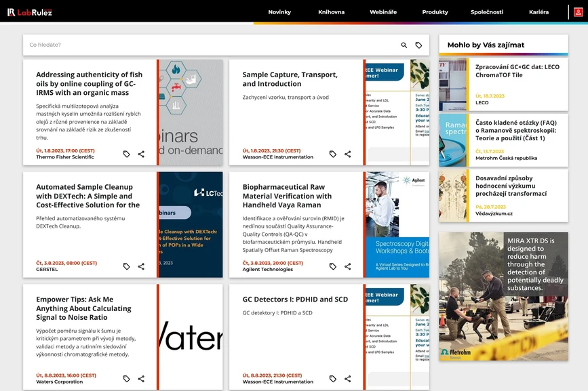Click 'Zachycení vzorku, transport a úvod' description
This screenshot has height=391, width=588.
coord(286,98)
